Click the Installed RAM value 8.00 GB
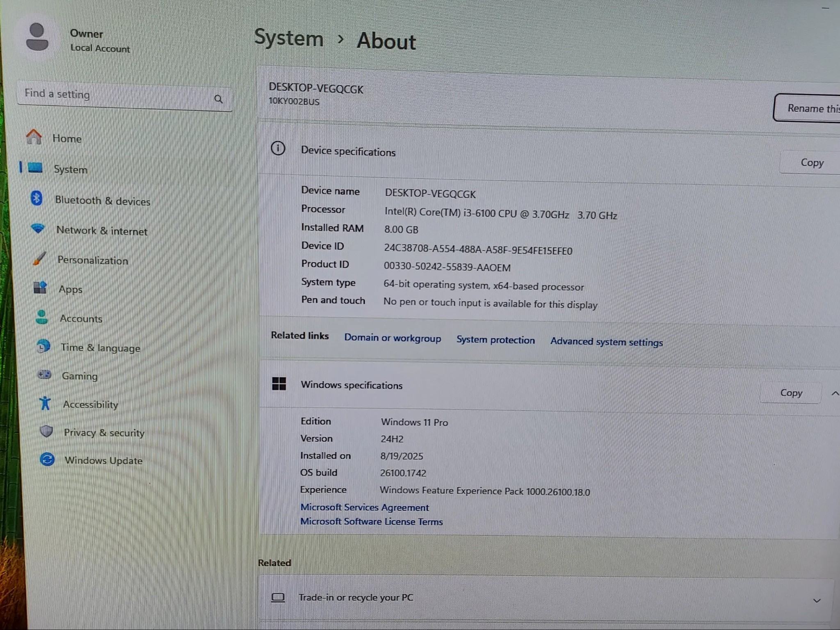This screenshot has width=840, height=630. 401,230
